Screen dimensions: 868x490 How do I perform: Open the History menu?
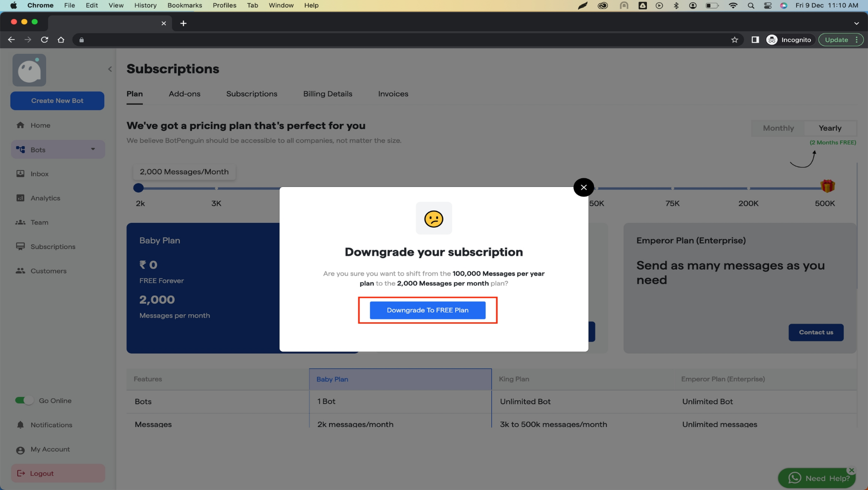click(x=145, y=5)
